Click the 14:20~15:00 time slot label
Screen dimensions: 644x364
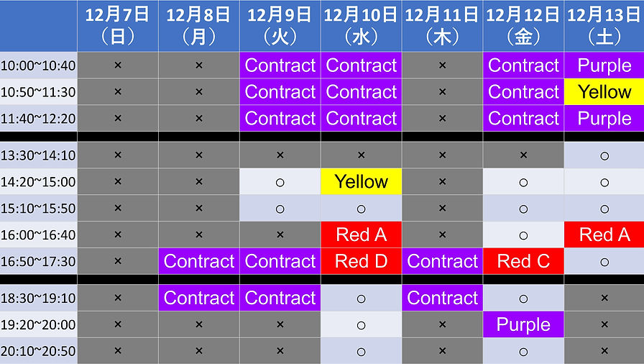click(x=38, y=182)
